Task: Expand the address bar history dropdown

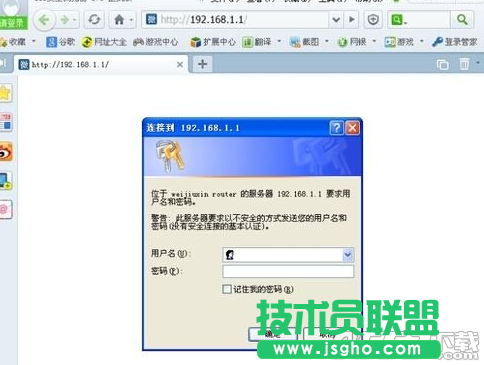Action: [x=336, y=20]
